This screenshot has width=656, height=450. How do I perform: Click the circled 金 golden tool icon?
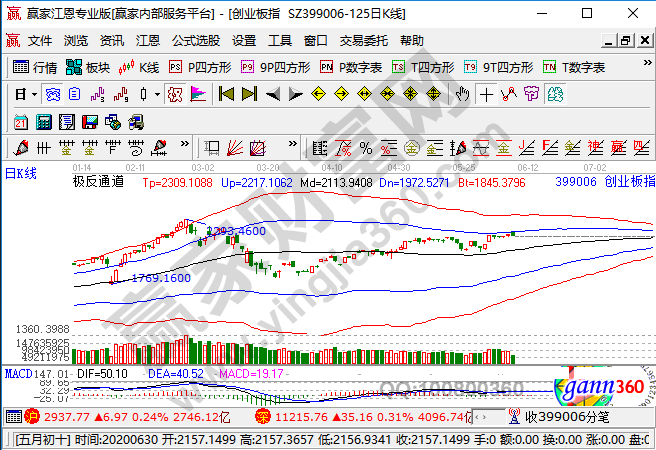(412, 148)
